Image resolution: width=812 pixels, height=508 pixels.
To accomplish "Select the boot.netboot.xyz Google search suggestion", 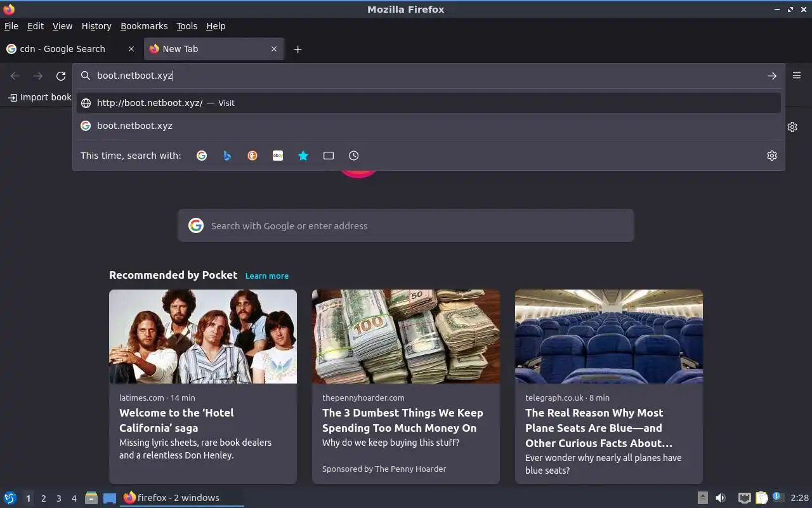I will 429,126.
